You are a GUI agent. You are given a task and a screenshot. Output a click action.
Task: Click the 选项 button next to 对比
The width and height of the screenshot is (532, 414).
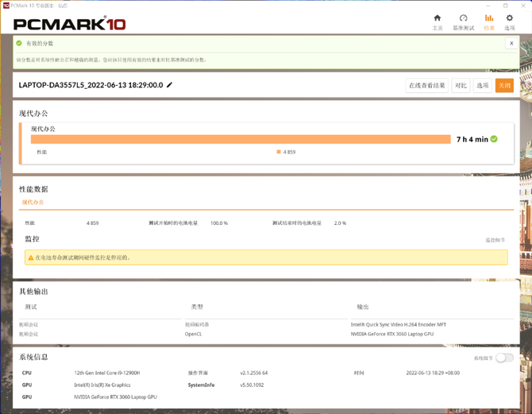point(482,85)
